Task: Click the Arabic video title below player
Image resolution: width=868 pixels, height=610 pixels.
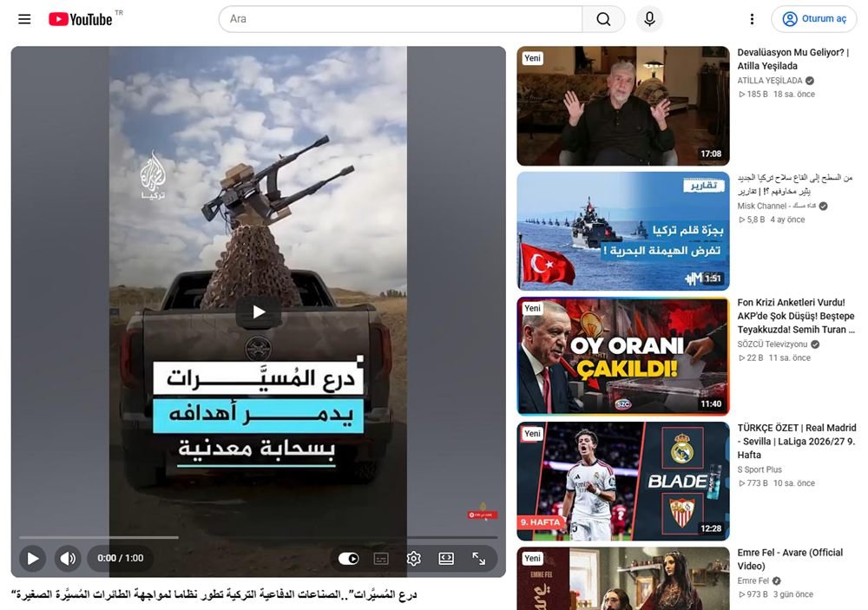Action: click(214, 594)
